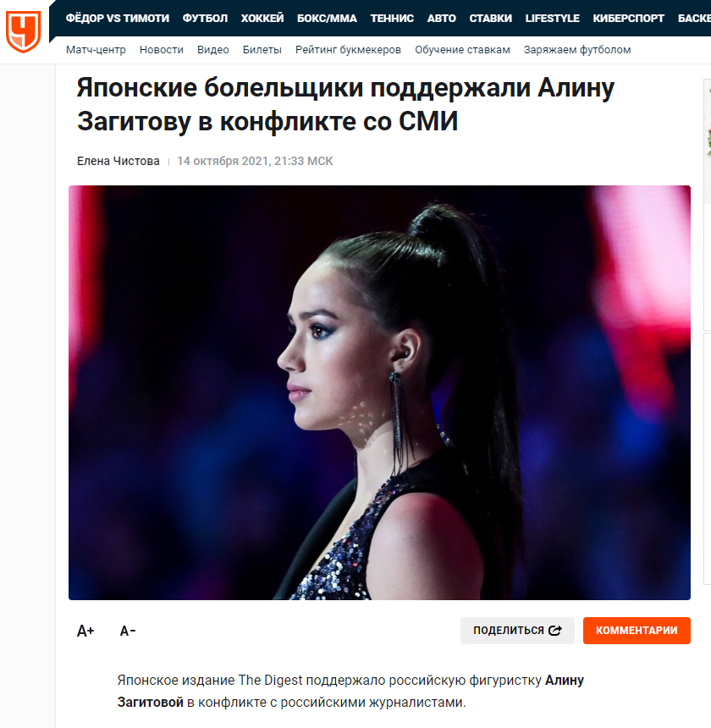711x728 pixels.
Task: Go to БОКС/ММА section
Action: coord(327,18)
